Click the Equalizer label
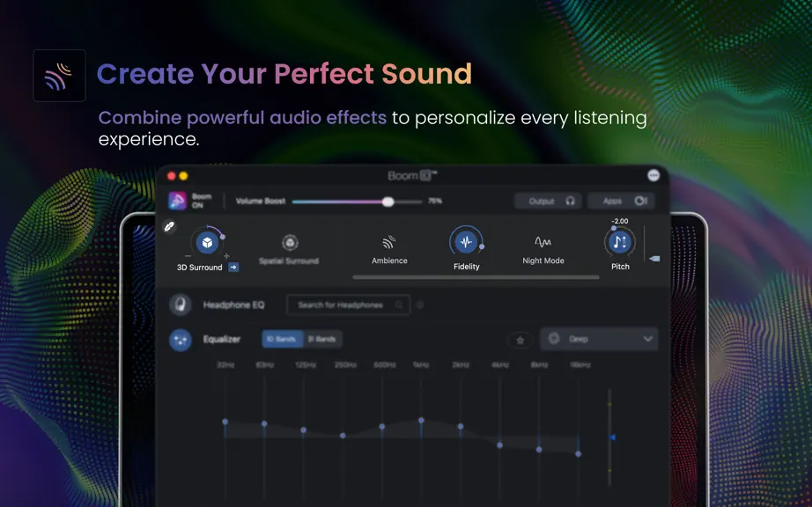The width and height of the screenshot is (812, 507). pos(222,340)
